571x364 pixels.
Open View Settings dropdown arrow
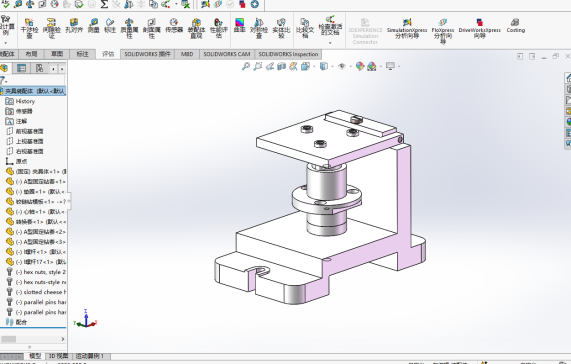(399, 67)
